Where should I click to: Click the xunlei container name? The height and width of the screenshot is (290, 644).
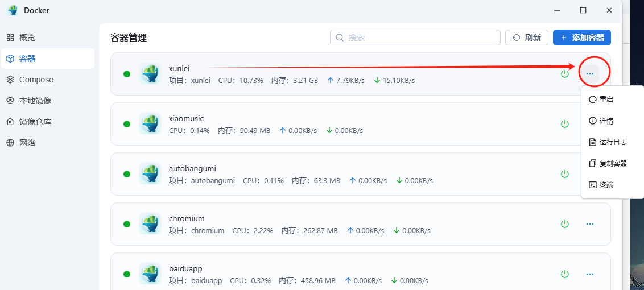point(179,69)
